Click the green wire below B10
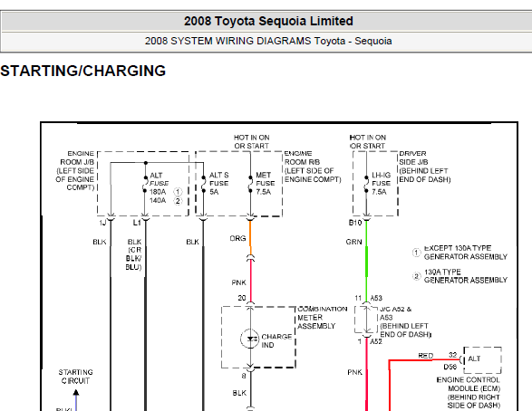This screenshot has width=532, height=411. point(366,261)
